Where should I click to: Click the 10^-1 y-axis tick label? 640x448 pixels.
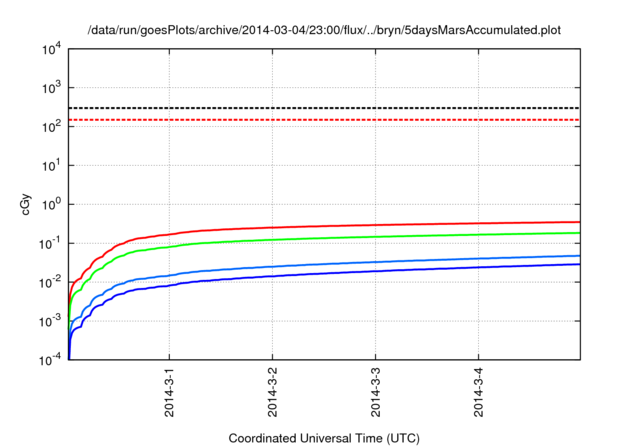click(x=50, y=244)
